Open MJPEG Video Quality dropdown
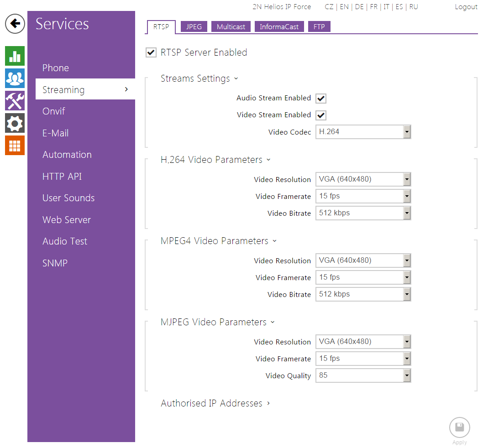This screenshot has width=483, height=448. [363, 375]
